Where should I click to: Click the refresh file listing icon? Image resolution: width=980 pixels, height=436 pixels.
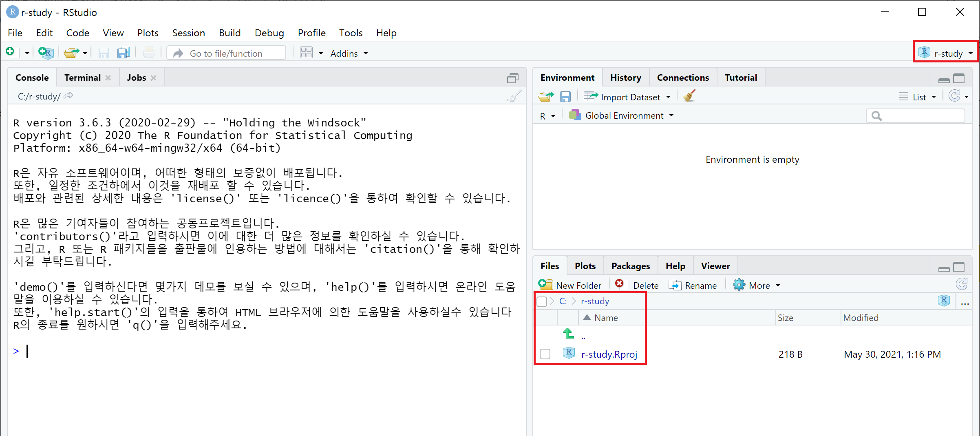[x=962, y=284]
